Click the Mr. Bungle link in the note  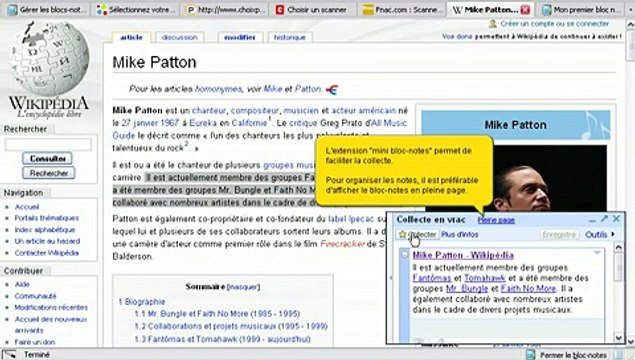pos(467,288)
